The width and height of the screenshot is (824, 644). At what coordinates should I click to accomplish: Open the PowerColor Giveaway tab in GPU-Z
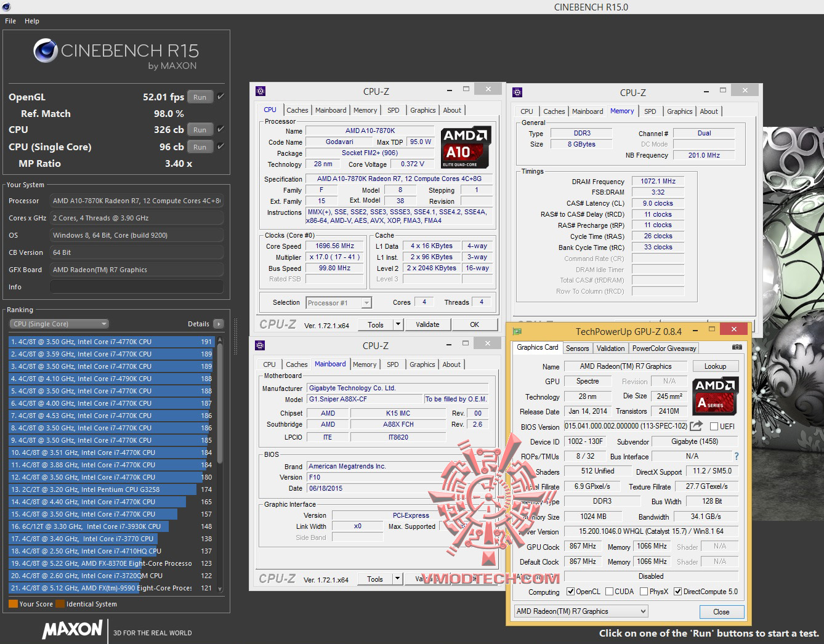click(664, 348)
